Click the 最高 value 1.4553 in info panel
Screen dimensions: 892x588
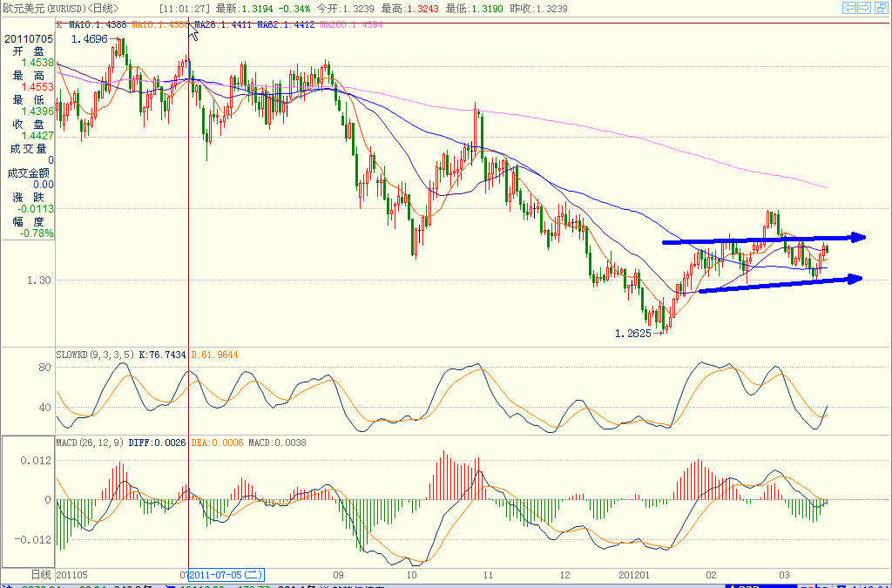(x=37, y=86)
